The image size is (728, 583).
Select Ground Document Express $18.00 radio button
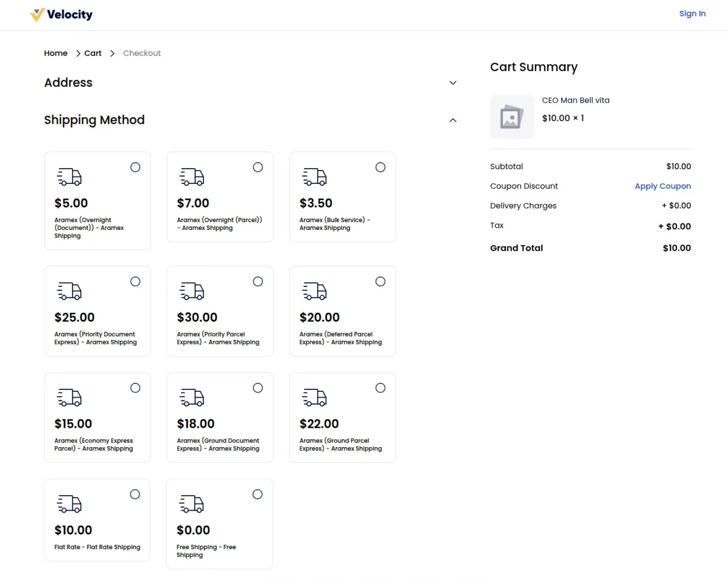(258, 388)
